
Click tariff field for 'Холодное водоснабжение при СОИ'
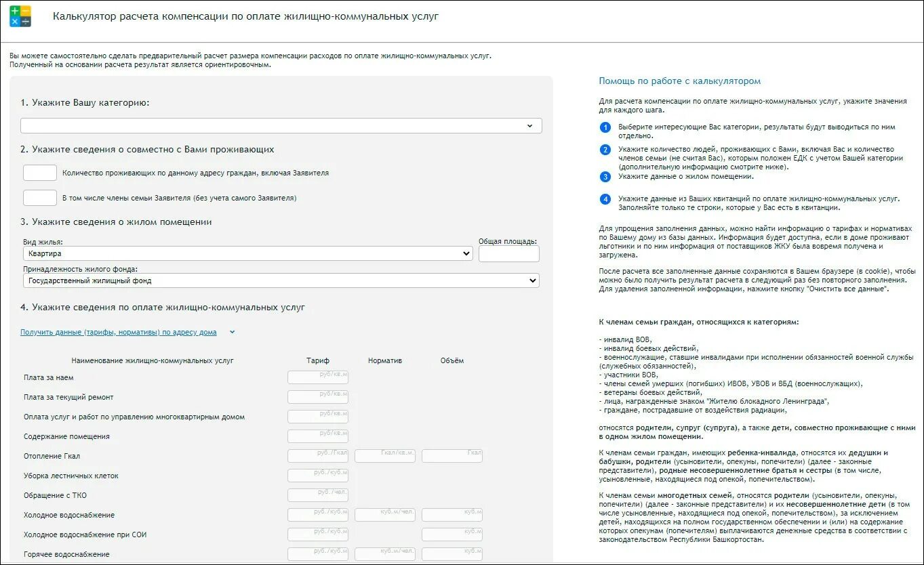(x=318, y=535)
